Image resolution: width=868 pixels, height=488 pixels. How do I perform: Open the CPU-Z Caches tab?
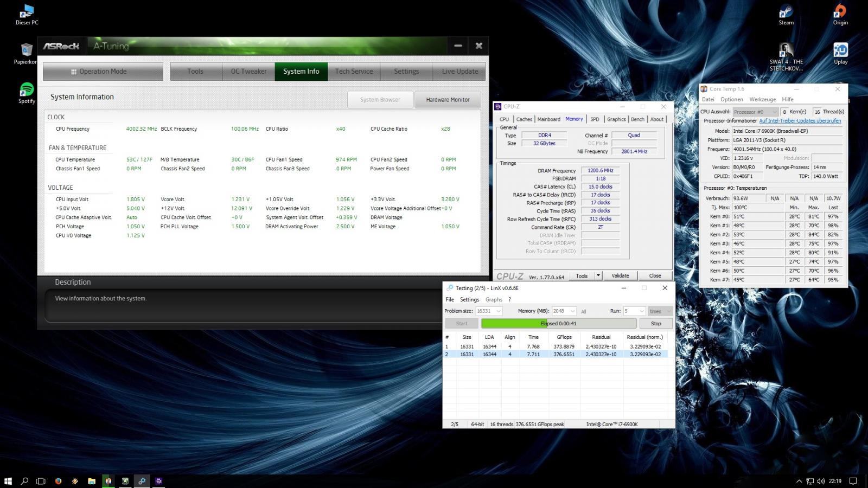click(x=524, y=119)
